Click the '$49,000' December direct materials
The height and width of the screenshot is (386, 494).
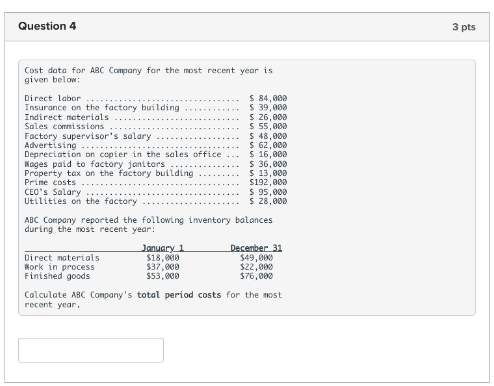(x=257, y=258)
